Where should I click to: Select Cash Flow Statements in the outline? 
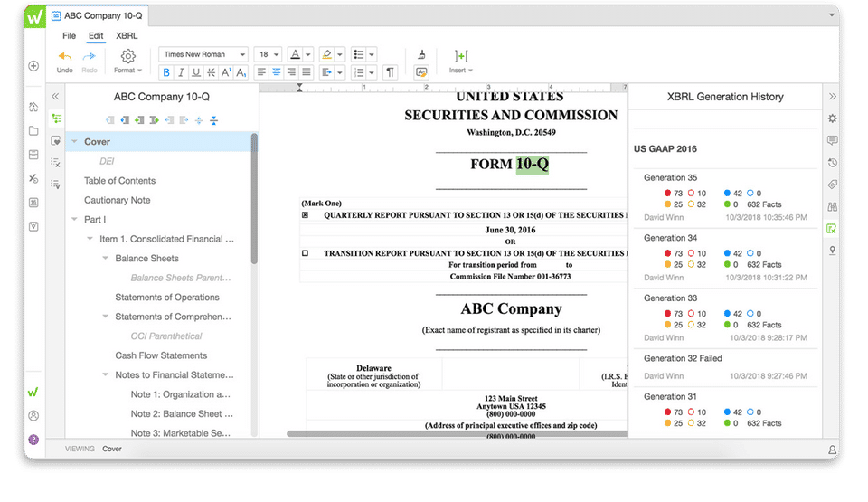pyautogui.click(x=161, y=355)
